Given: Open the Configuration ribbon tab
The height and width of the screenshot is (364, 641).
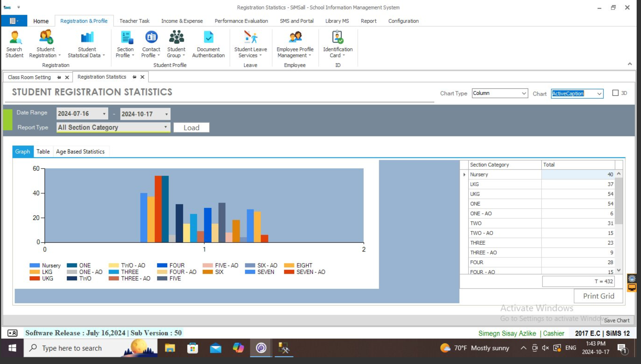Looking at the screenshot, I should pyautogui.click(x=403, y=21).
